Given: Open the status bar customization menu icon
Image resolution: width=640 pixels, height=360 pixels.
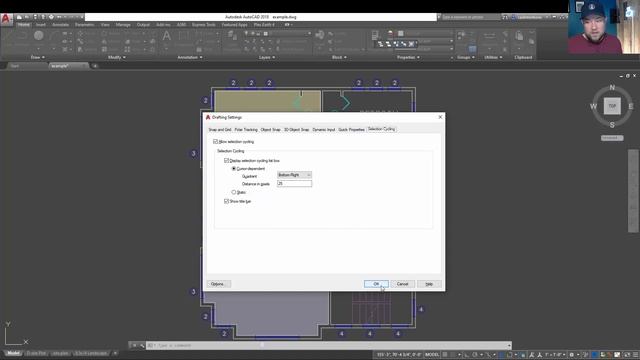Looking at the screenshot, I should [636, 355].
